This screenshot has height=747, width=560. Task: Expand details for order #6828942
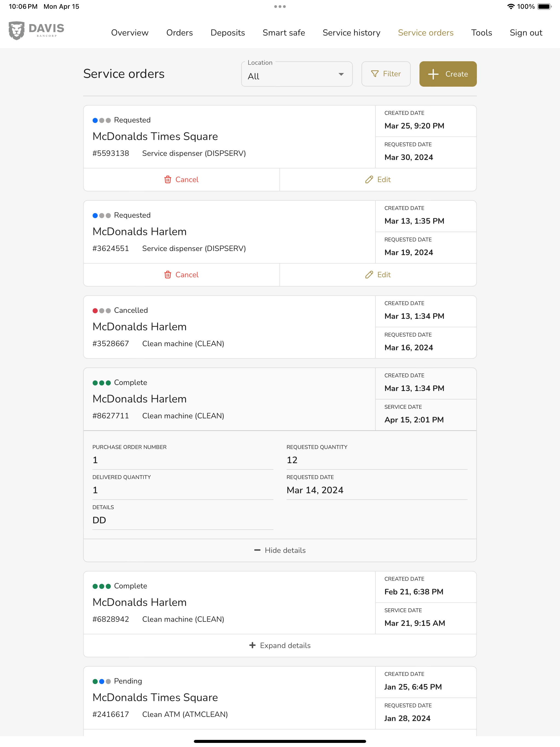280,645
